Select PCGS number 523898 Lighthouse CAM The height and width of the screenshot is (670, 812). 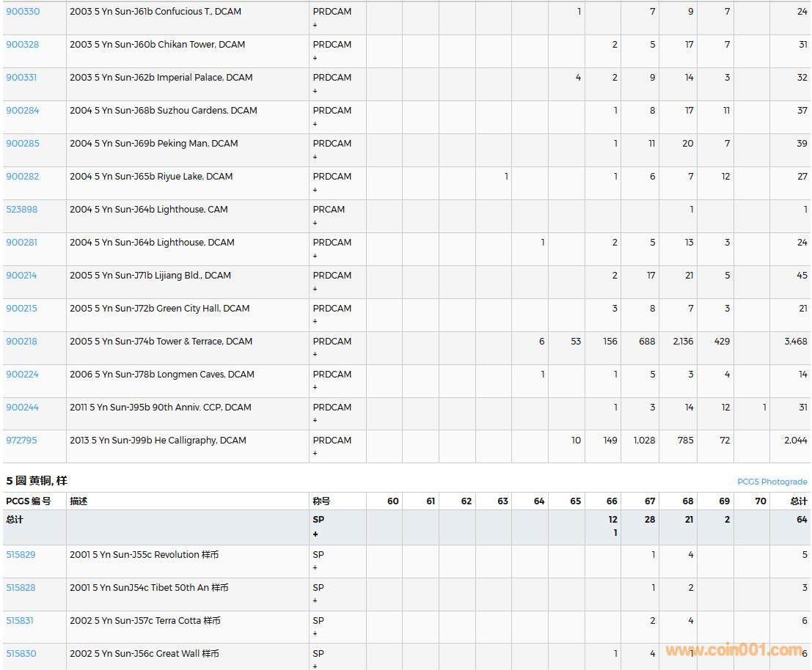(x=22, y=210)
